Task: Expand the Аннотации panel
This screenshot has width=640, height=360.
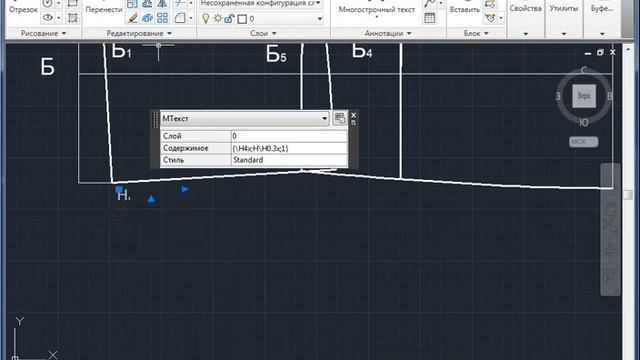Action: [388, 33]
